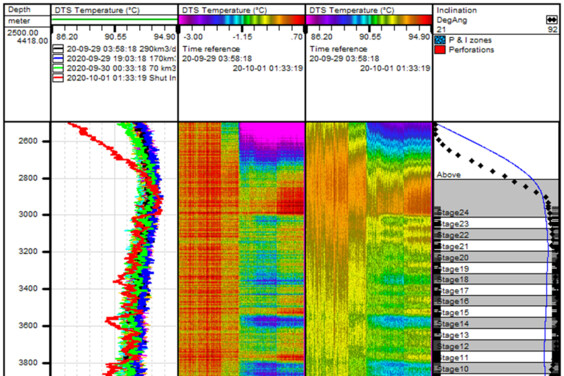This screenshot has height=376, width=564.
Task: Click the Time reference label in second track
Action: point(211,49)
